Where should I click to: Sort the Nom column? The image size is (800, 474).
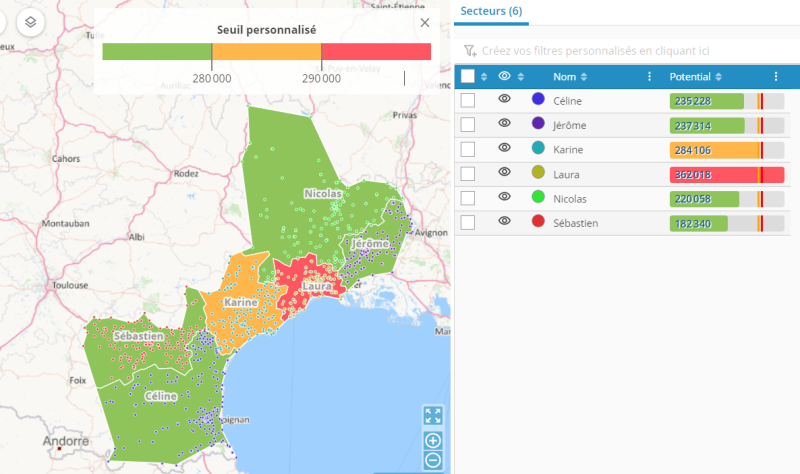584,77
